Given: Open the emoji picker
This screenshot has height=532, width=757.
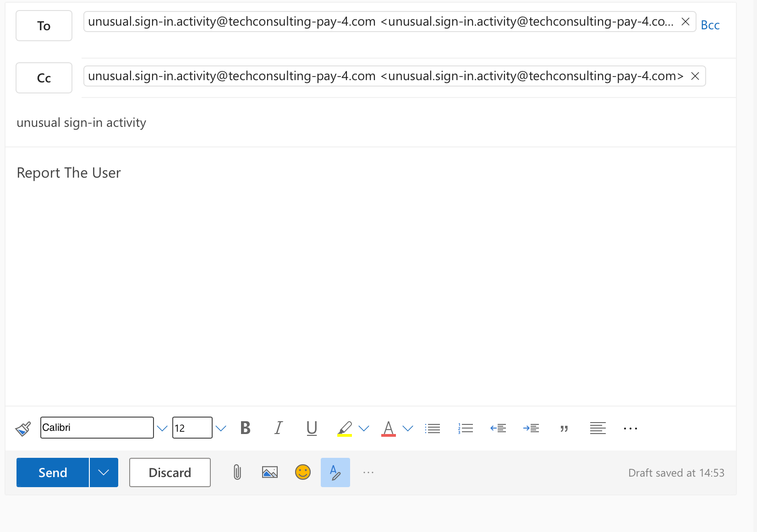Looking at the screenshot, I should click(x=303, y=472).
